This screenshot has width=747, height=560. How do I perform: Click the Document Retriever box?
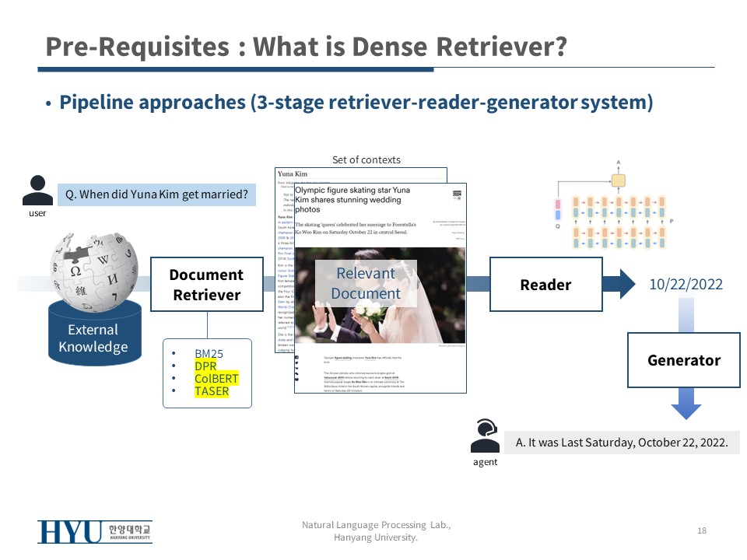point(206,285)
